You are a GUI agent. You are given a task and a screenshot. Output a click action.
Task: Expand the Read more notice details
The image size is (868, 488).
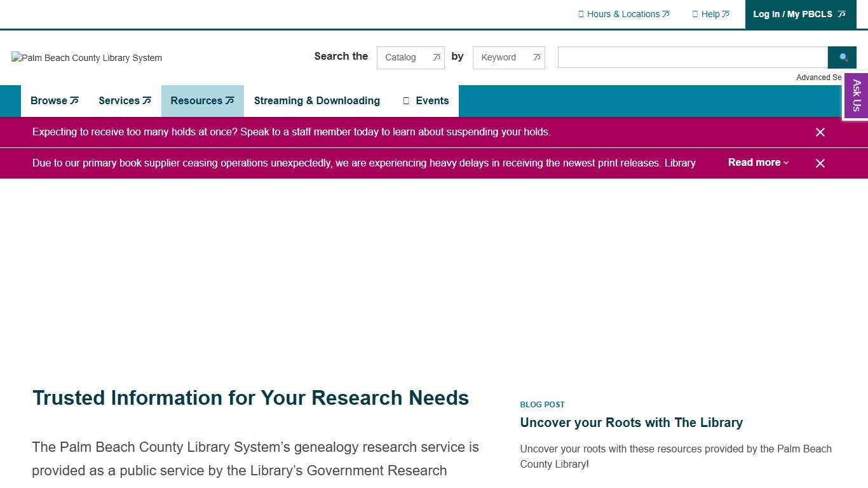tap(757, 163)
